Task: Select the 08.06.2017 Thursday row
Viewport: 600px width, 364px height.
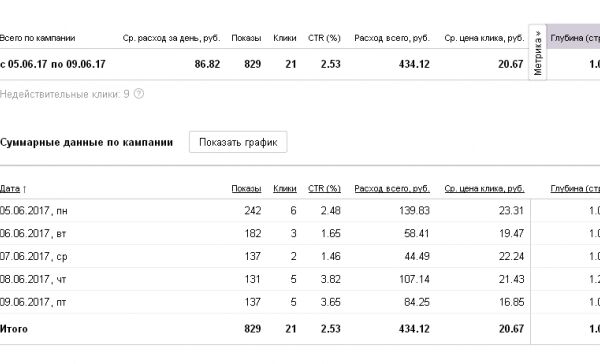Action: tap(300, 279)
